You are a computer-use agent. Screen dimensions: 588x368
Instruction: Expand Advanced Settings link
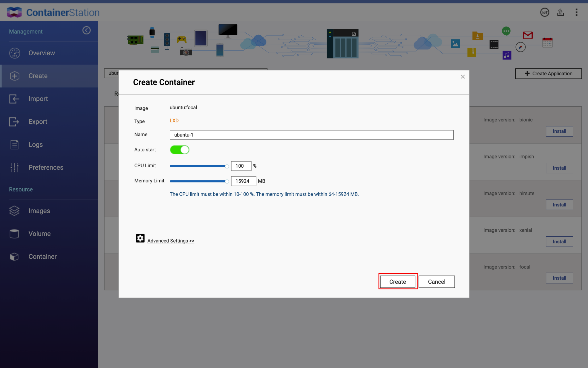[x=171, y=241]
